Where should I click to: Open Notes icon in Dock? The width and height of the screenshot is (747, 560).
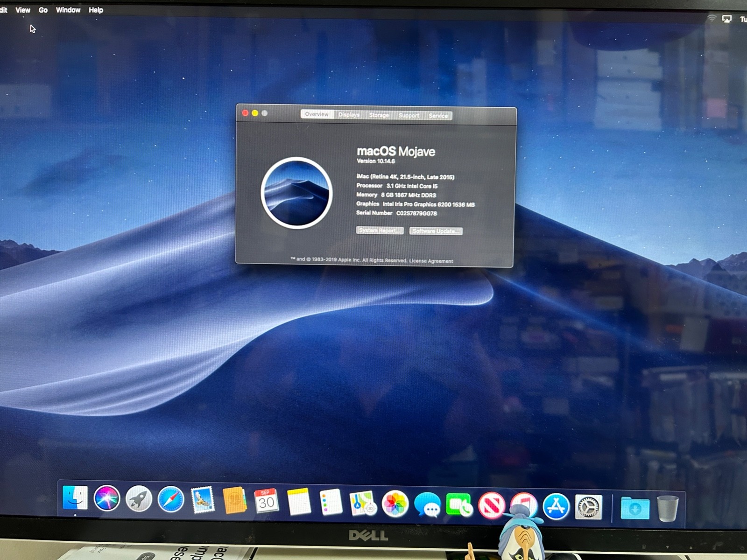pyautogui.click(x=299, y=502)
